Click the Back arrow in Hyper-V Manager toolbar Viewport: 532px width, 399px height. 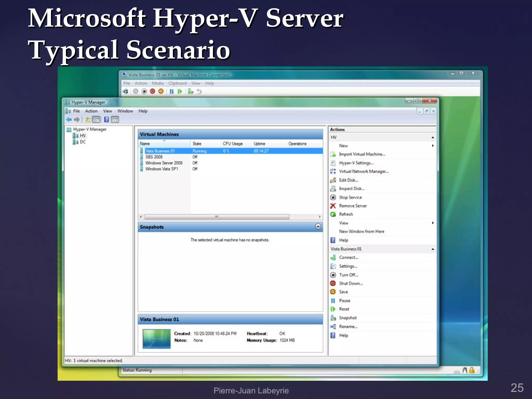point(69,119)
